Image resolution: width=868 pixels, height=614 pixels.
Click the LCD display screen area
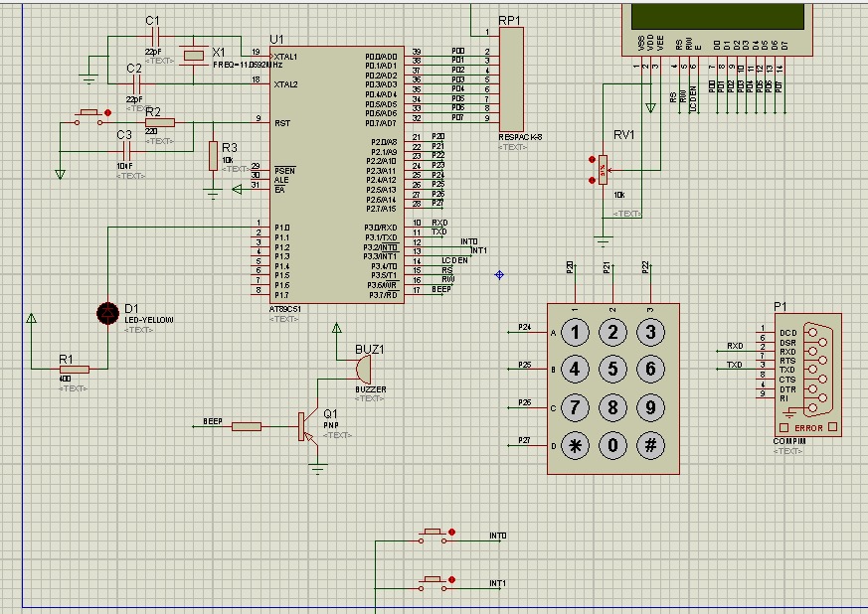pos(718,16)
